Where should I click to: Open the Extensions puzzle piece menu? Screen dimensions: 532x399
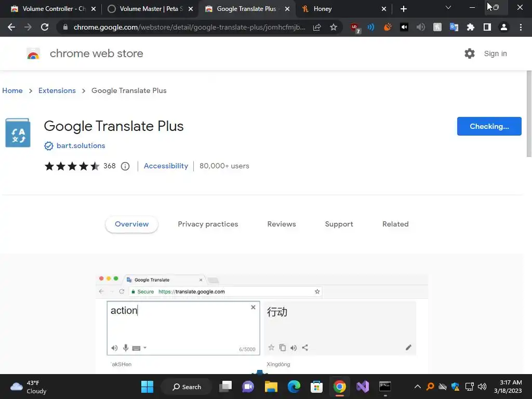click(471, 27)
